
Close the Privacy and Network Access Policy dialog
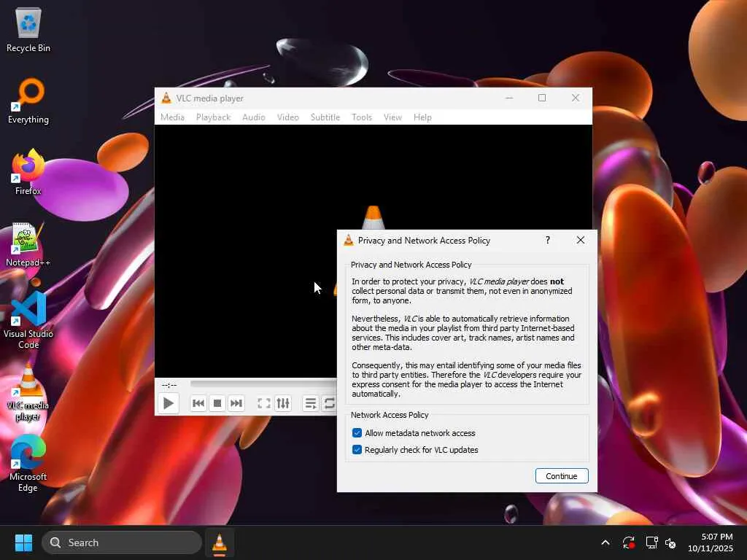pyautogui.click(x=580, y=240)
